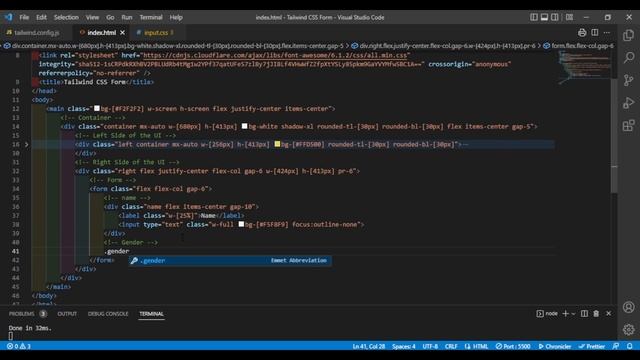Image resolution: width=640 pixels, height=360 pixels.
Task: Change indentation via Spaces: 4
Action: pyautogui.click(x=403, y=346)
